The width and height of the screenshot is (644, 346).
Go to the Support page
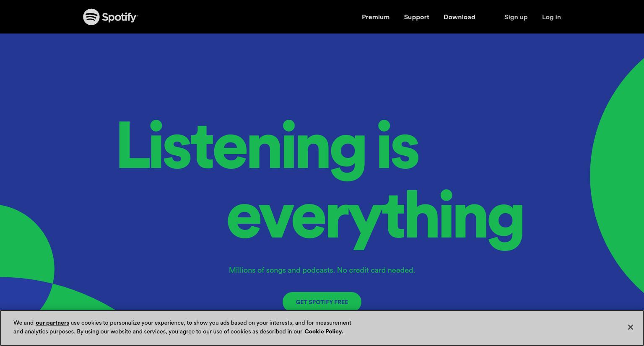(416, 17)
